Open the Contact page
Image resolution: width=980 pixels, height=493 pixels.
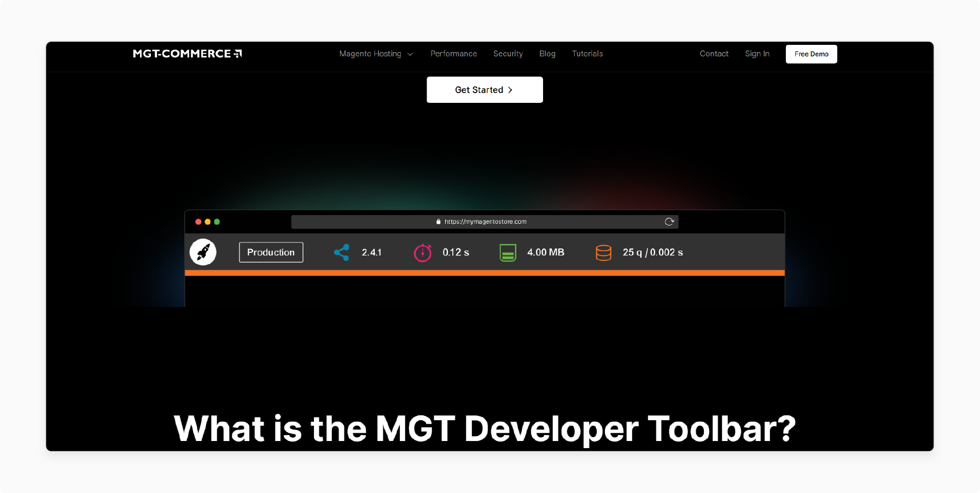(714, 54)
